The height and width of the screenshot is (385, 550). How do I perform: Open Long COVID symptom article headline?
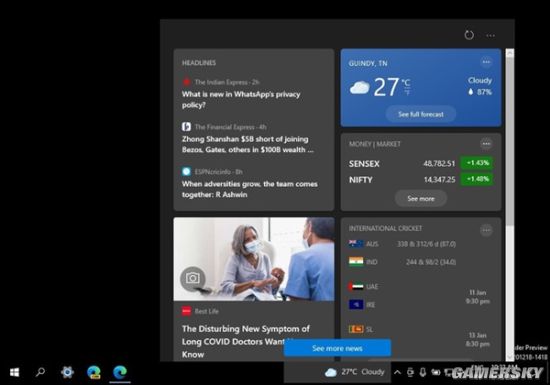pyautogui.click(x=246, y=341)
